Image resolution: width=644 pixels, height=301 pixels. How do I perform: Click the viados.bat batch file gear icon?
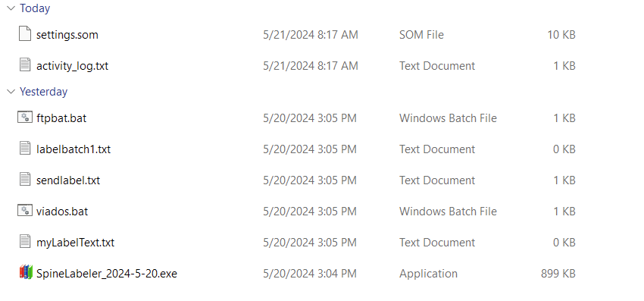(x=25, y=210)
